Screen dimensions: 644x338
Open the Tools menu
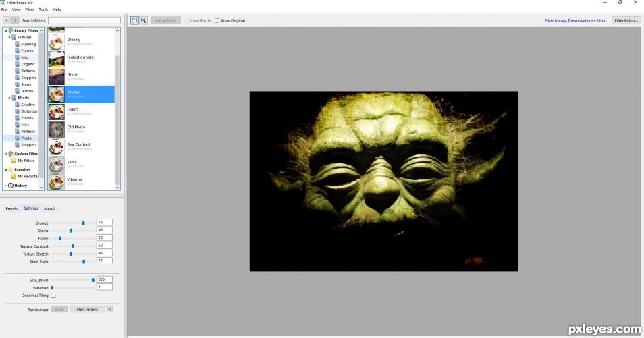[x=43, y=9]
